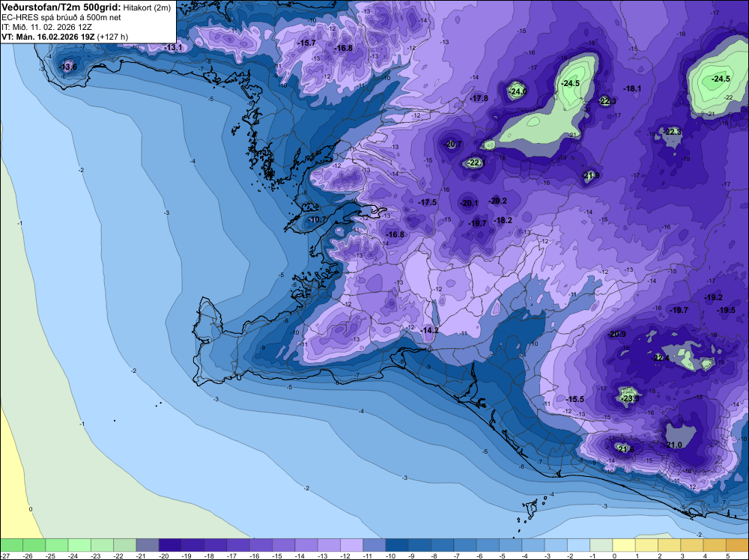Select the darkest purple legend swatch between -20 and -19
749x560 pixels.
coord(170,545)
